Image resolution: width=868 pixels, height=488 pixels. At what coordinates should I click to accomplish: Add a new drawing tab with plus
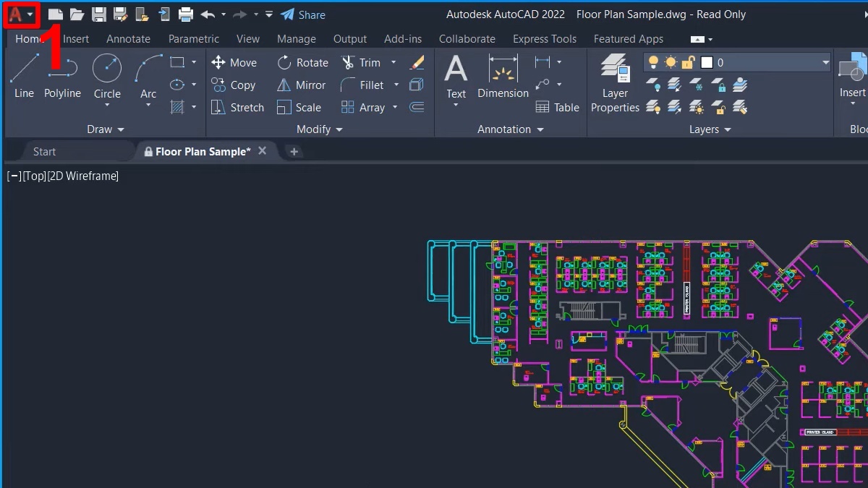[x=294, y=151]
